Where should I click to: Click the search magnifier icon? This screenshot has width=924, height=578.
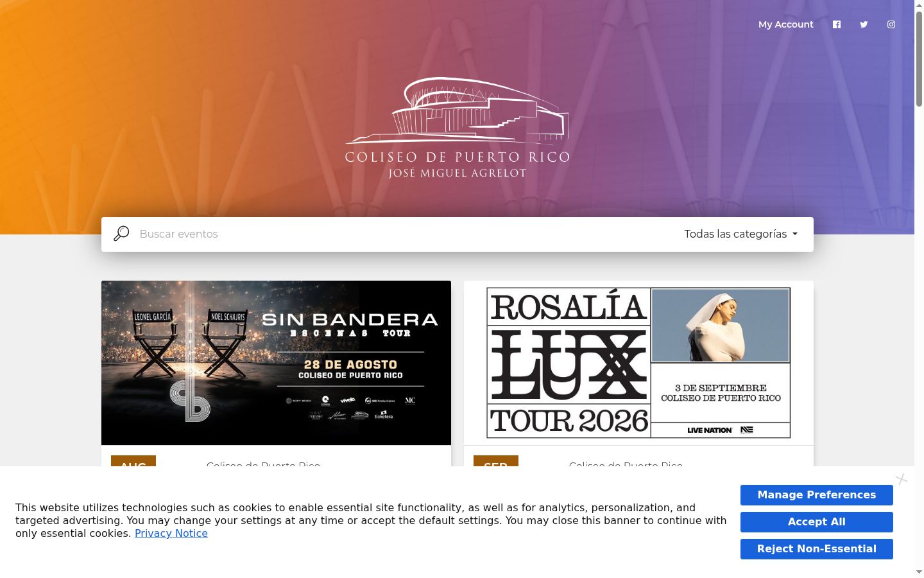121,234
